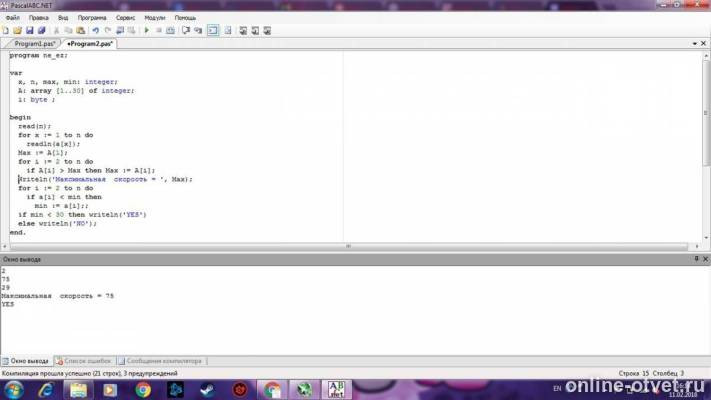This screenshot has height=400, width=711.
Task: Click the line 'A: array [1..30] of integer;'
Action: click(x=76, y=91)
